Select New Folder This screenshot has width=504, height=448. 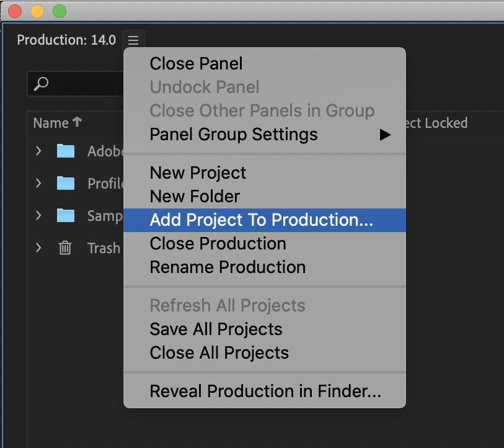(194, 196)
